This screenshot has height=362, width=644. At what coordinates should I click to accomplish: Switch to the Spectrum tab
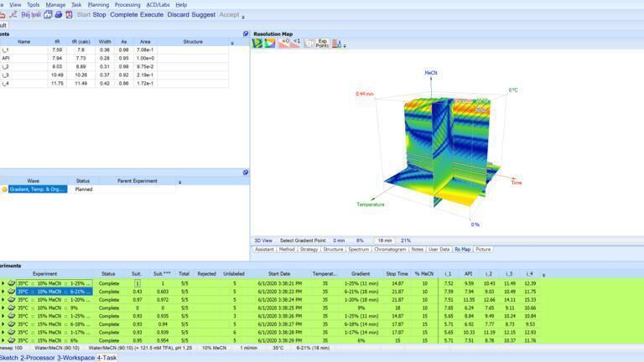(359, 249)
